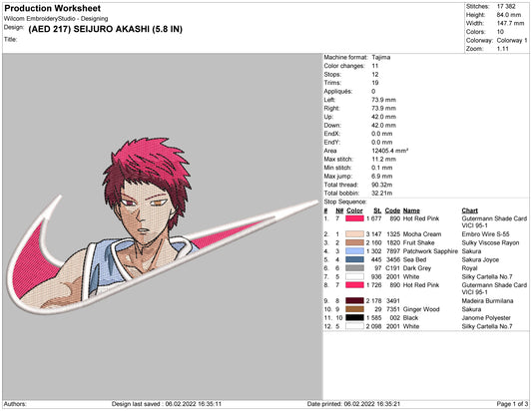The width and height of the screenshot is (532, 411).
Task: Pick the Patchwork Sapphire blue swatch
Action: tap(354, 251)
